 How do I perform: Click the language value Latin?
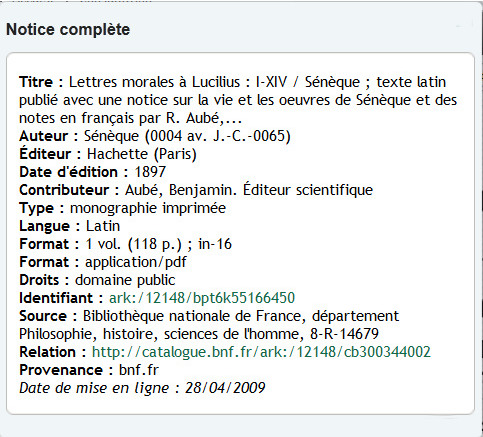103,226
